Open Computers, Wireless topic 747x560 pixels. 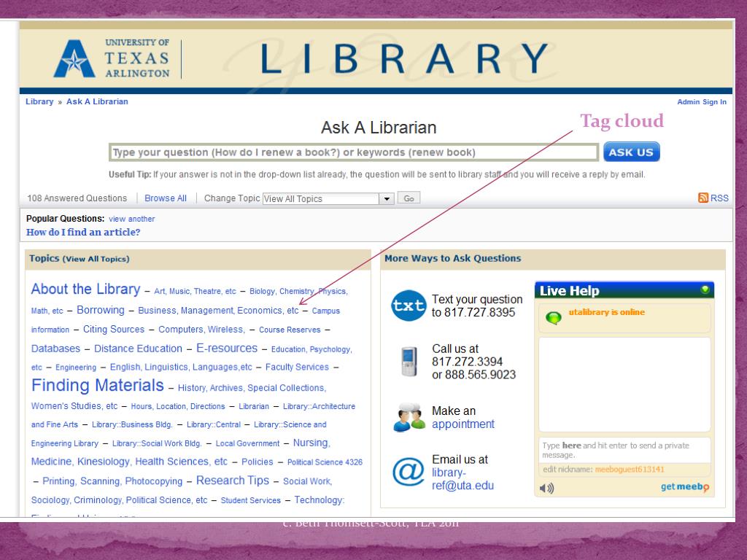[201, 330]
